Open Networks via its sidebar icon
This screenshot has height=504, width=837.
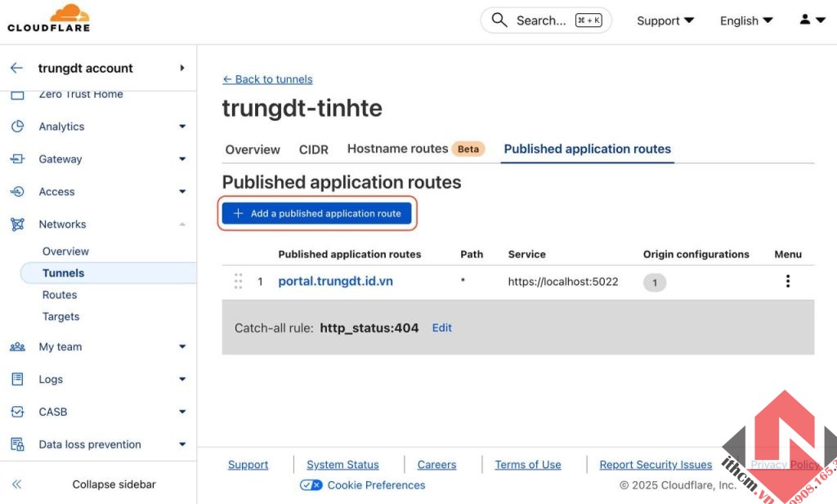pos(18,224)
